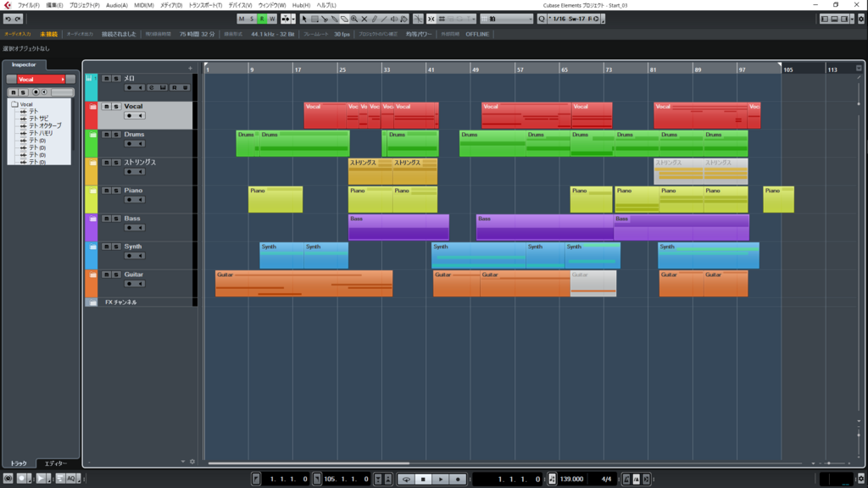Click the 4/4 time signature field
This screenshot has width=868, height=488.
click(606, 480)
